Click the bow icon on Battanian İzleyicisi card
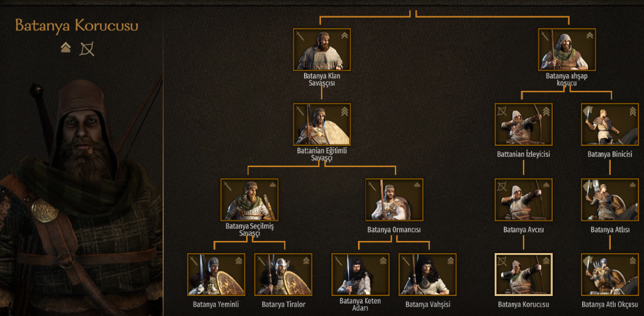 (x=501, y=111)
